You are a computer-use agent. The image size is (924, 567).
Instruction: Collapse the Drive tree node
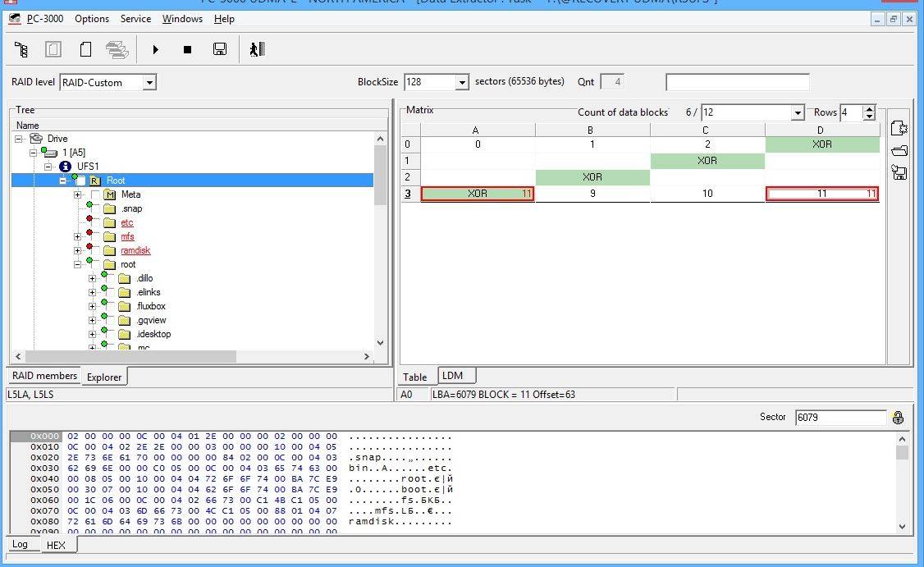tap(19, 139)
